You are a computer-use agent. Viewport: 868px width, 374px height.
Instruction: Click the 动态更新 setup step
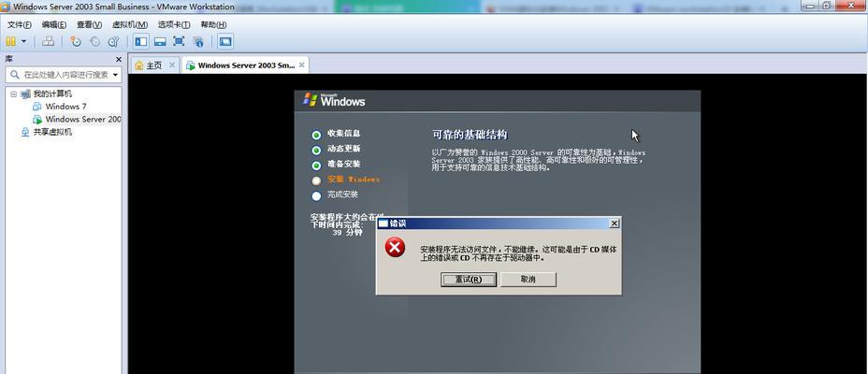point(343,149)
